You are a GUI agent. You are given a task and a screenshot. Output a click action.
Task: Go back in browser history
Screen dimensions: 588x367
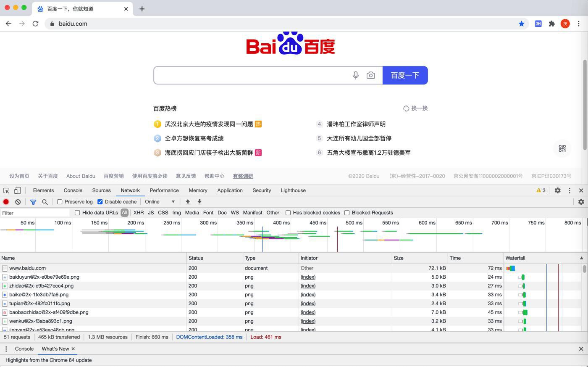click(8, 24)
